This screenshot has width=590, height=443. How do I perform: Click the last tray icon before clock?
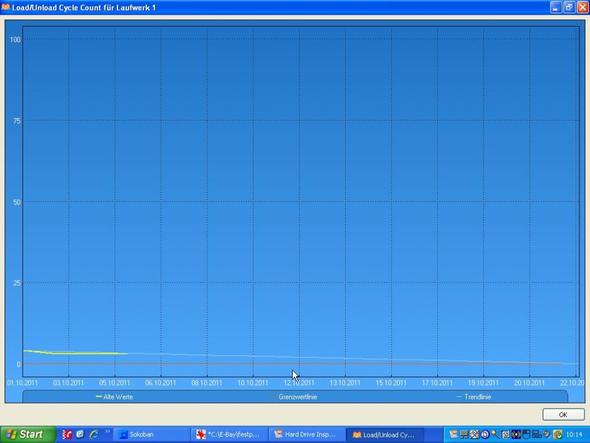(x=558, y=435)
